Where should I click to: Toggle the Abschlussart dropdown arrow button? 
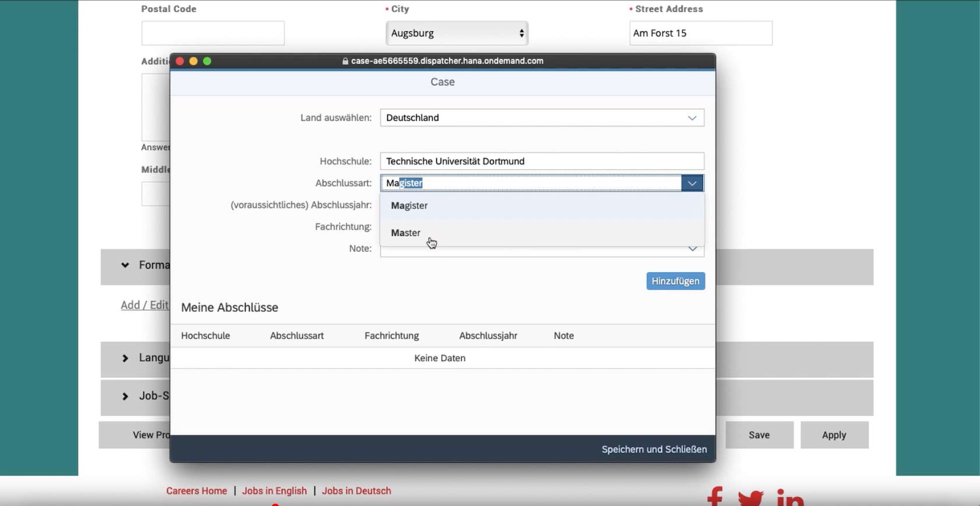692,183
